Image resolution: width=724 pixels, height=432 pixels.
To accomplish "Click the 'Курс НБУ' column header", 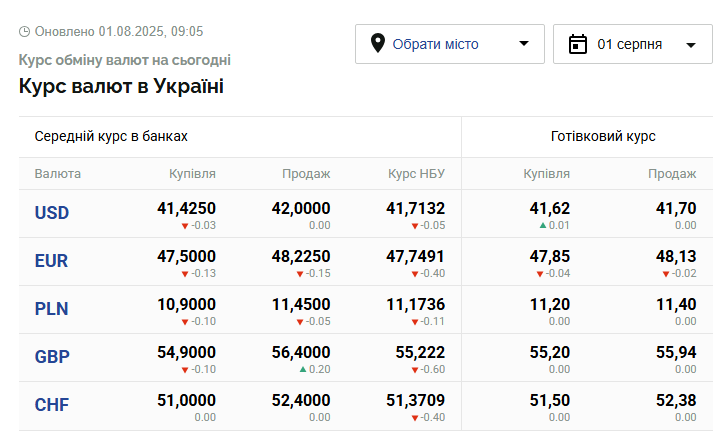I will 416,174.
